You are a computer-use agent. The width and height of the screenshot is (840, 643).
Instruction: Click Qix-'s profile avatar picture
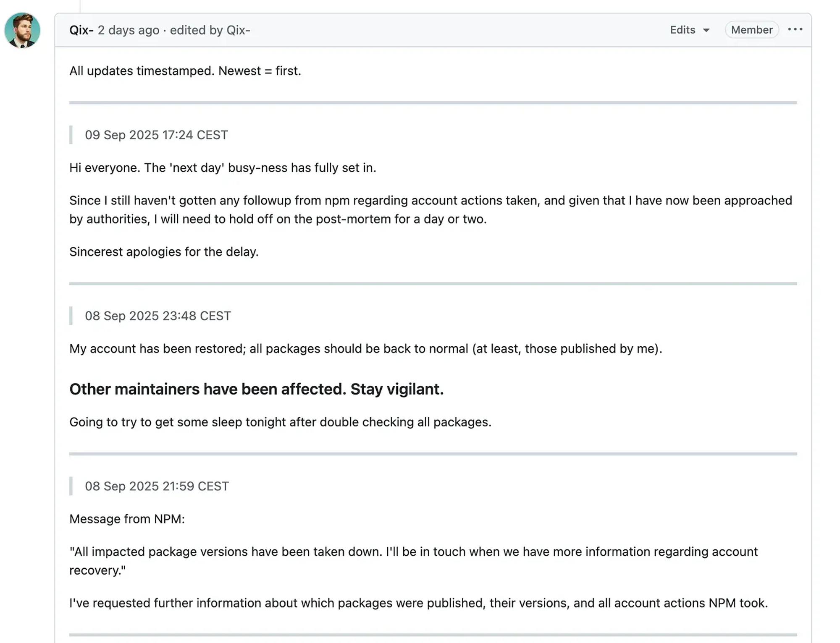click(x=22, y=30)
